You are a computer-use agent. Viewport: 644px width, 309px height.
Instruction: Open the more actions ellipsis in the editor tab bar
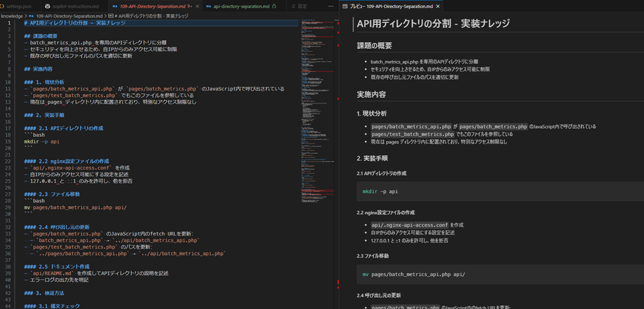(x=331, y=6)
